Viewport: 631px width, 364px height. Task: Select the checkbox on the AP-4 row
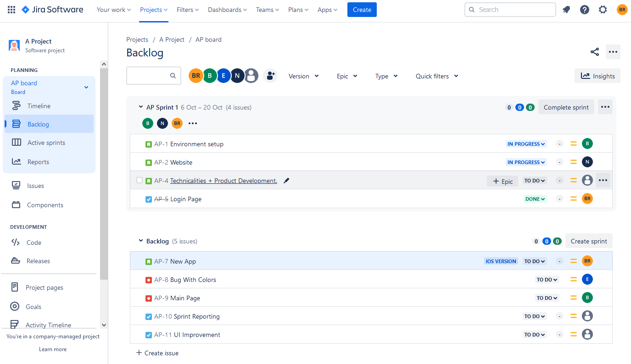coord(140,180)
